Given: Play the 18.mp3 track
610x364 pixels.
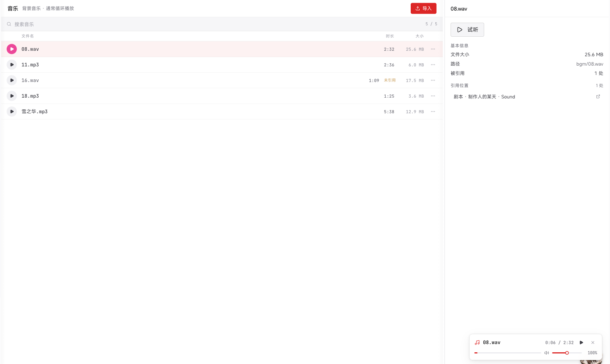Looking at the screenshot, I should pyautogui.click(x=12, y=96).
